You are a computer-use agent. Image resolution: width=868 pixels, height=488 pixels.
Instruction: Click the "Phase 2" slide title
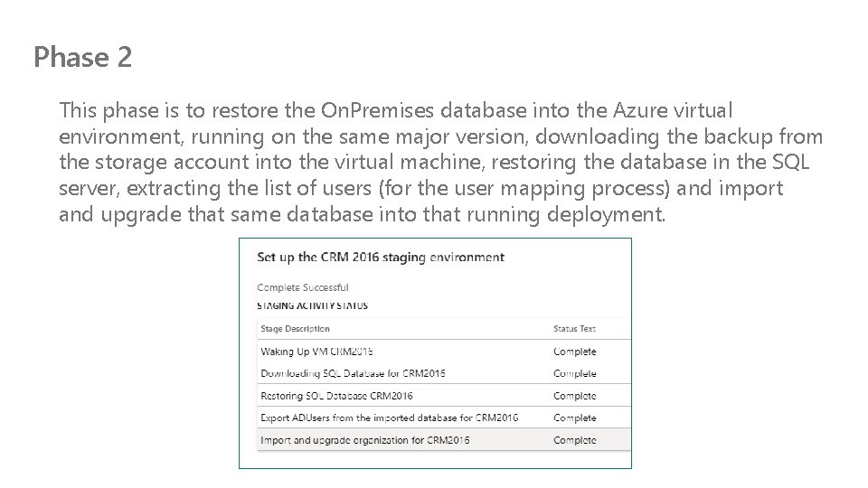[x=82, y=58]
